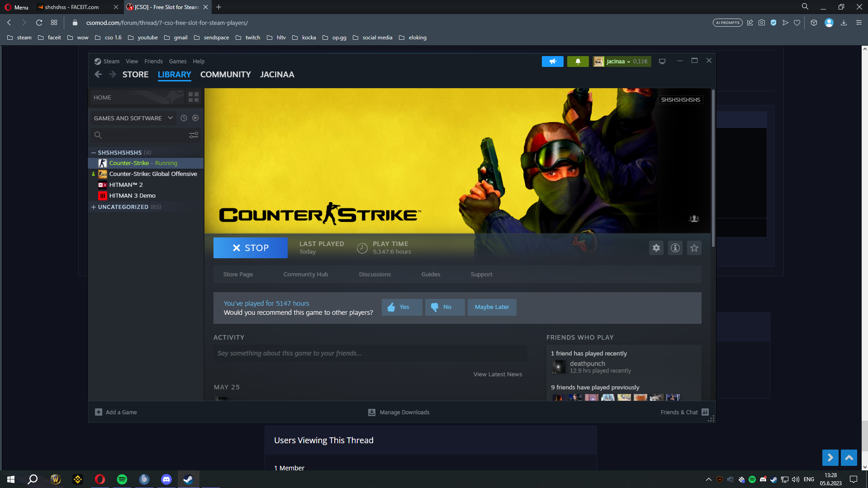Open friend deathpunch's profile
Image resolution: width=868 pixels, height=488 pixels.
click(x=587, y=364)
